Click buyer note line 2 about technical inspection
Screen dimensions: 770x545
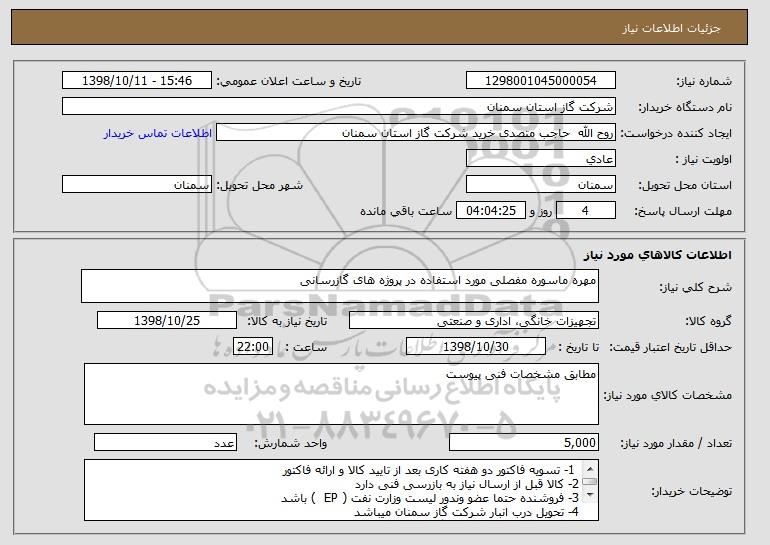466,484
